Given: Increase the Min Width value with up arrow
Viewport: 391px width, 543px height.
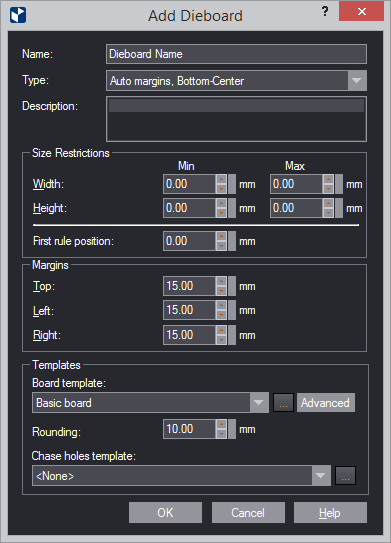Looking at the screenshot, I should click(221, 179).
